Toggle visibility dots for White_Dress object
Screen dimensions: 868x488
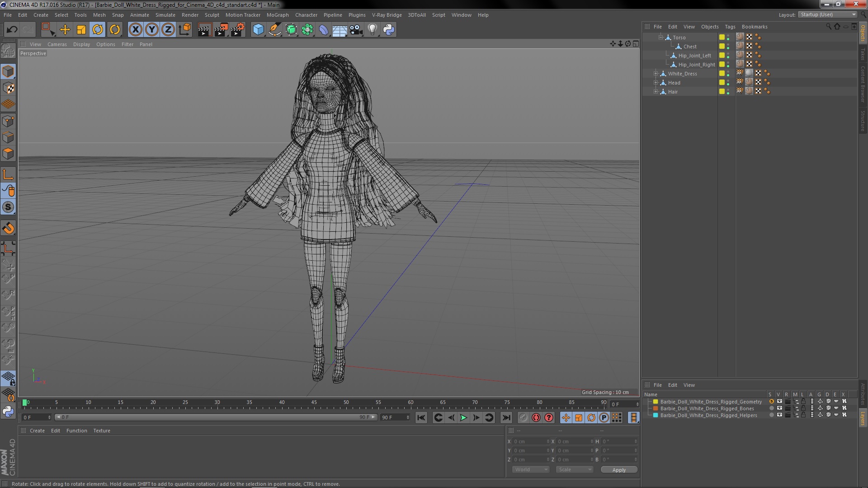pos(728,73)
